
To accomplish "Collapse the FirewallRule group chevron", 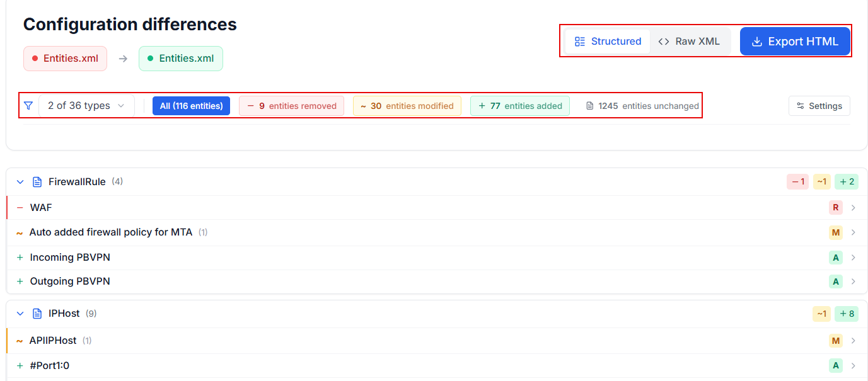I will pos(20,182).
